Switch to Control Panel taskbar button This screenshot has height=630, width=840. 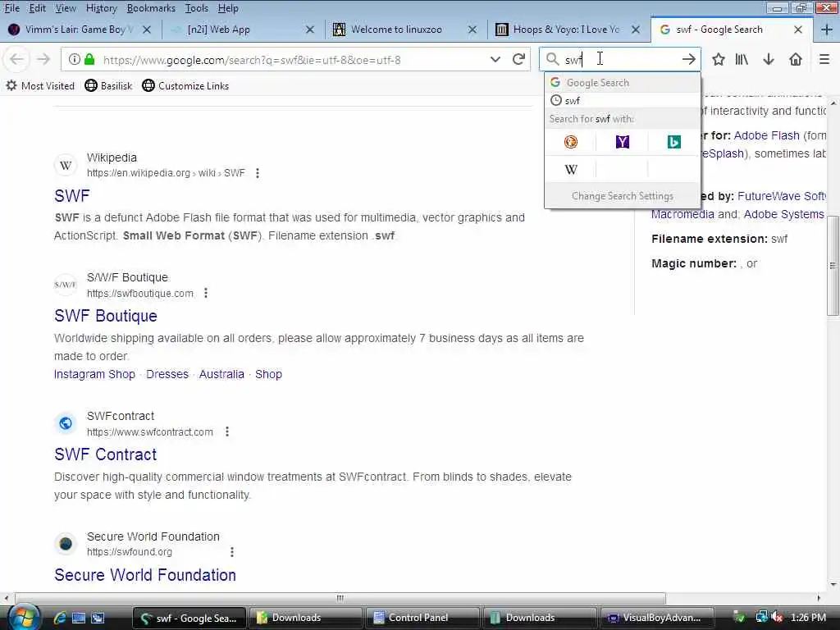click(421, 618)
